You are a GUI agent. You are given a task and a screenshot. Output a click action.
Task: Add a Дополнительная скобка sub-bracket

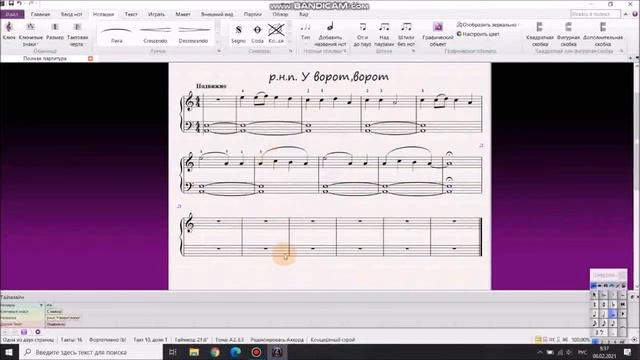coord(603,34)
